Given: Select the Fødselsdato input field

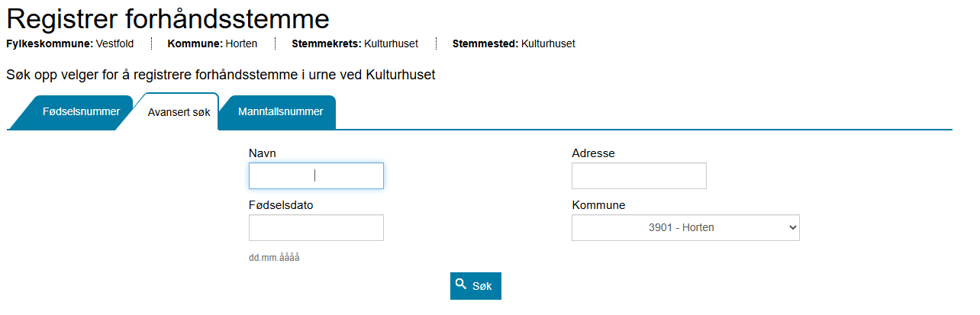Looking at the screenshot, I should [x=316, y=228].
